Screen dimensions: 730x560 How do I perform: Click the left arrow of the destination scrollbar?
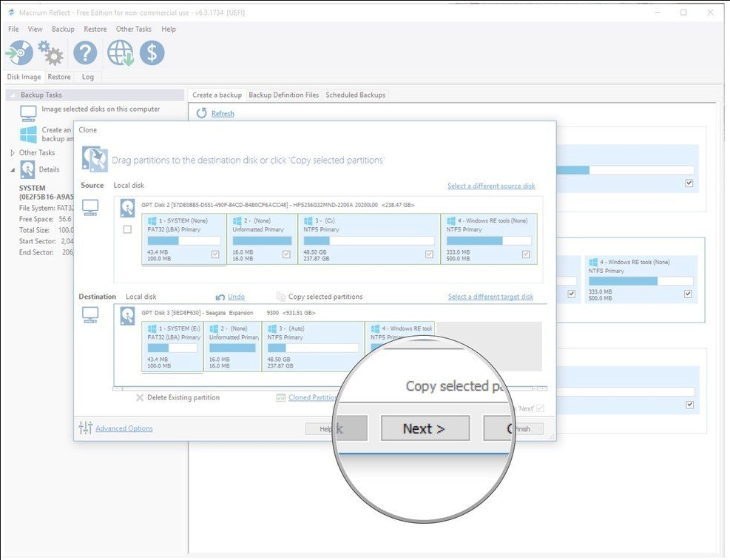[118, 388]
